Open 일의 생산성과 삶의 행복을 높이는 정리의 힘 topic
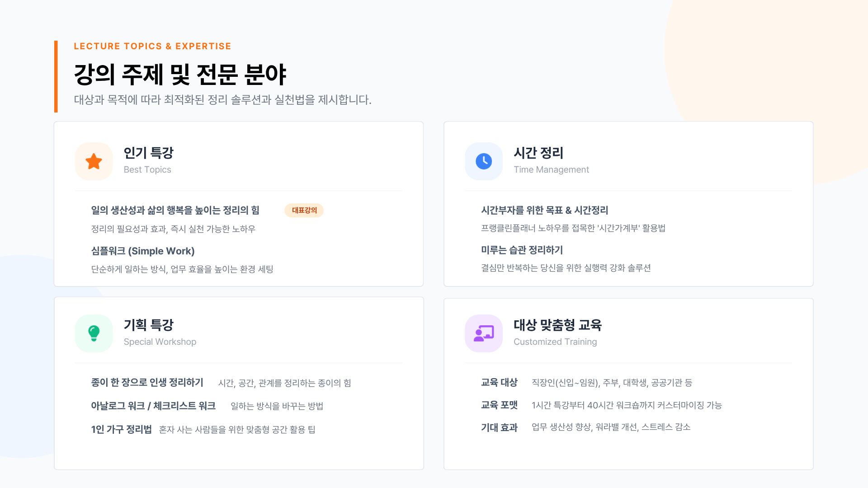 coord(175,211)
